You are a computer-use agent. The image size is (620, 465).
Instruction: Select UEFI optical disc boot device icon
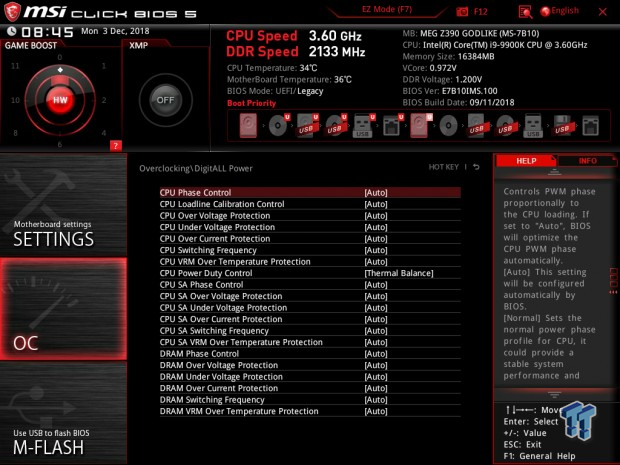click(x=278, y=126)
